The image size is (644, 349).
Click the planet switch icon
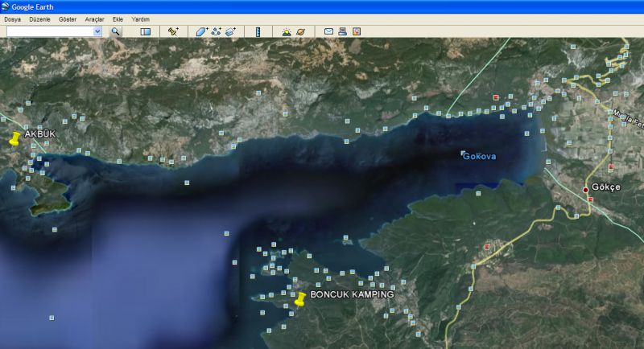[x=300, y=31]
